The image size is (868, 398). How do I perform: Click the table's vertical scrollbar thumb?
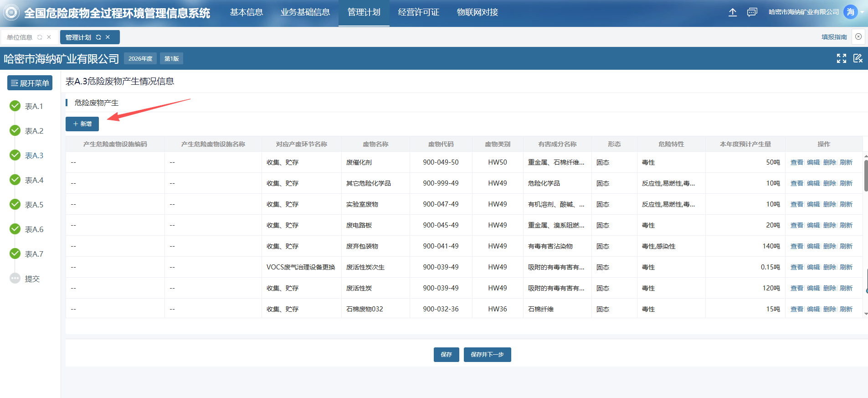tap(866, 176)
